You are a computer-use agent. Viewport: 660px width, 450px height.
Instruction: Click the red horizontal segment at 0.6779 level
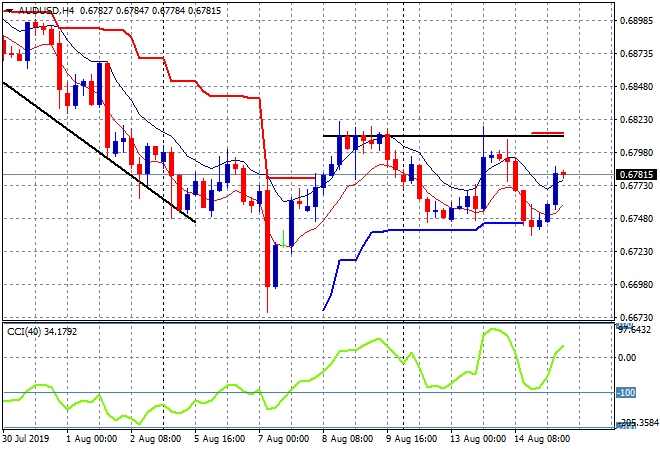click(x=291, y=178)
